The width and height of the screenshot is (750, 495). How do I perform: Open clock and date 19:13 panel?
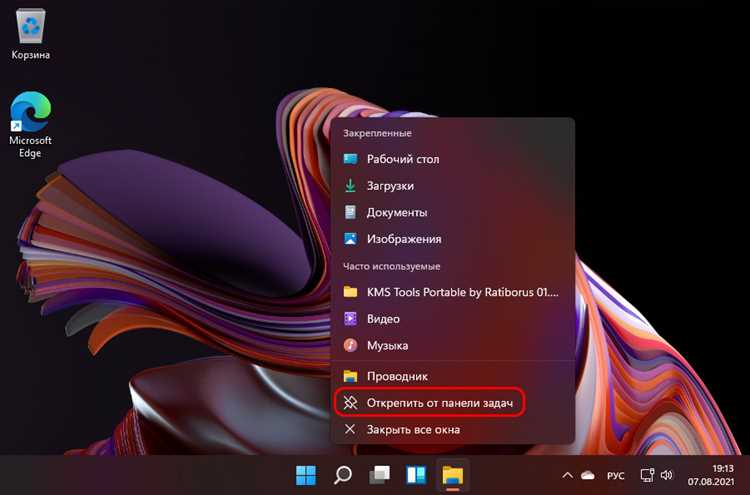coord(711,475)
